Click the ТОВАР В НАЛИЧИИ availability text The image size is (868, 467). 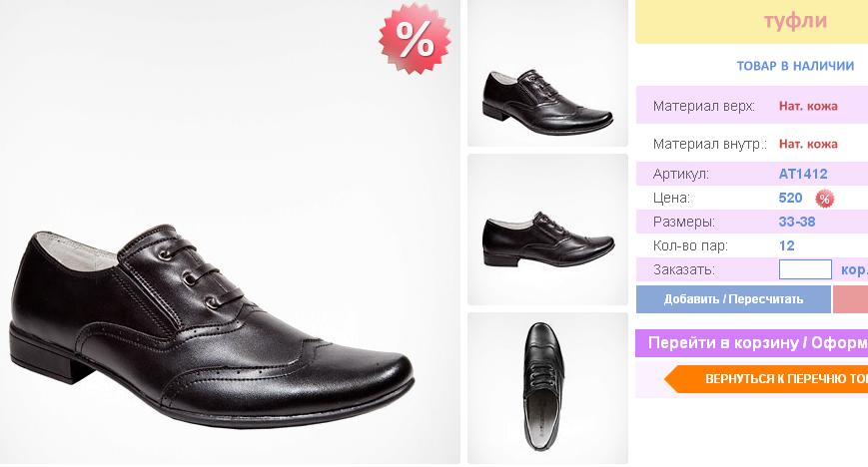pyautogui.click(x=795, y=66)
